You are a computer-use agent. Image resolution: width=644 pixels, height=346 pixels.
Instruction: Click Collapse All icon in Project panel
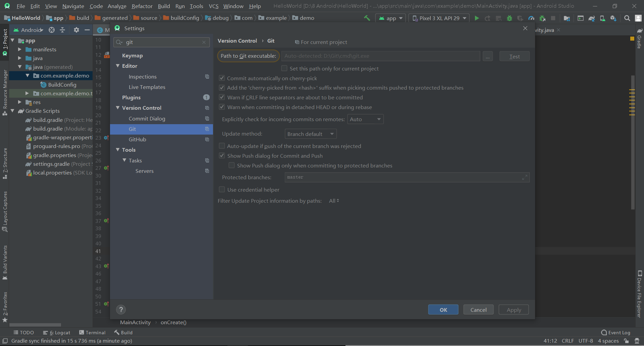click(x=62, y=30)
